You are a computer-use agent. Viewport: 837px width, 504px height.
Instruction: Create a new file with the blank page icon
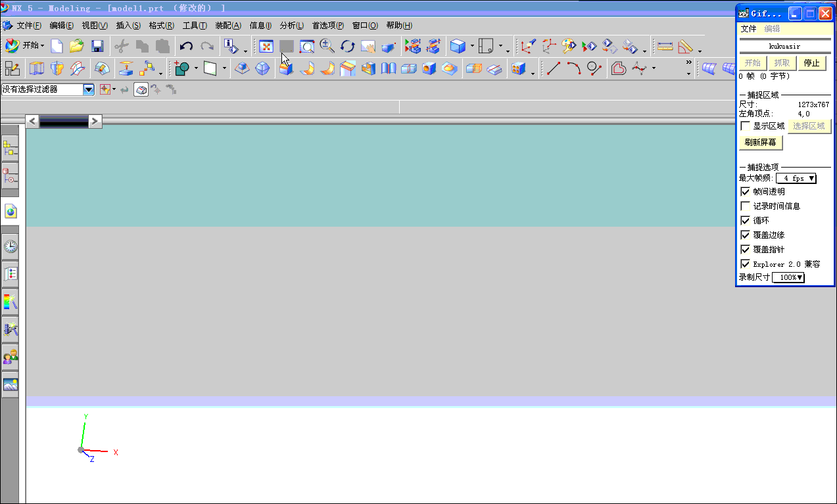(x=57, y=46)
